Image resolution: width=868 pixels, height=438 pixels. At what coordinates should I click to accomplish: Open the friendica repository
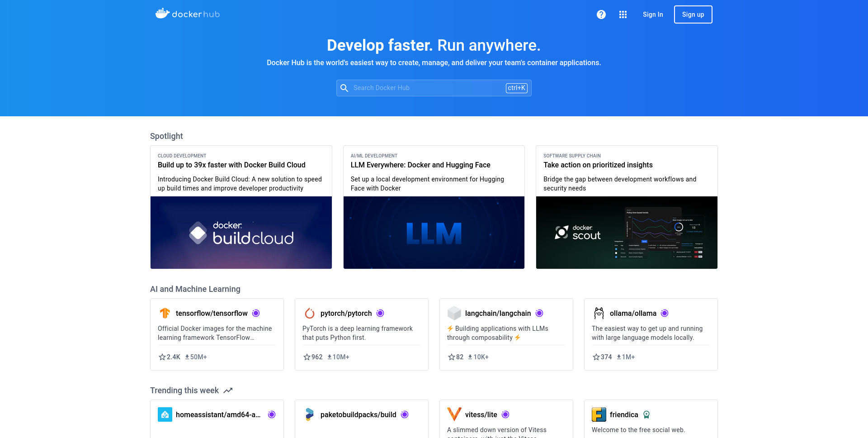pyautogui.click(x=624, y=414)
